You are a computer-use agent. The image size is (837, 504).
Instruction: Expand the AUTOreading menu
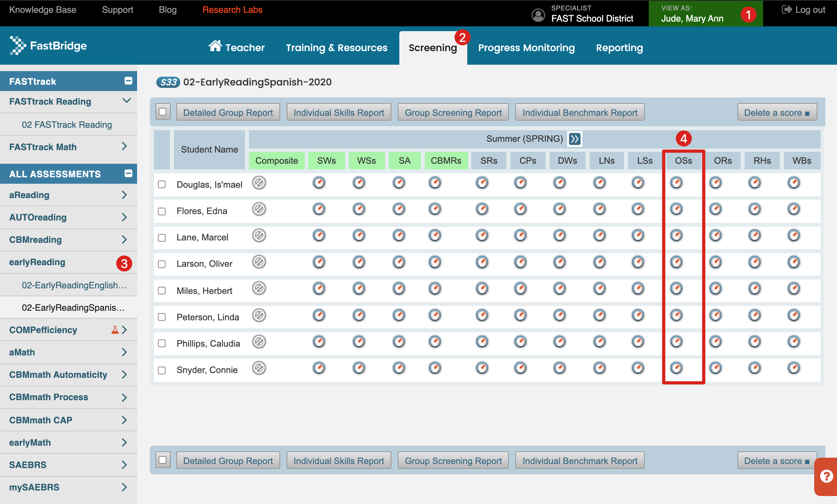(124, 217)
